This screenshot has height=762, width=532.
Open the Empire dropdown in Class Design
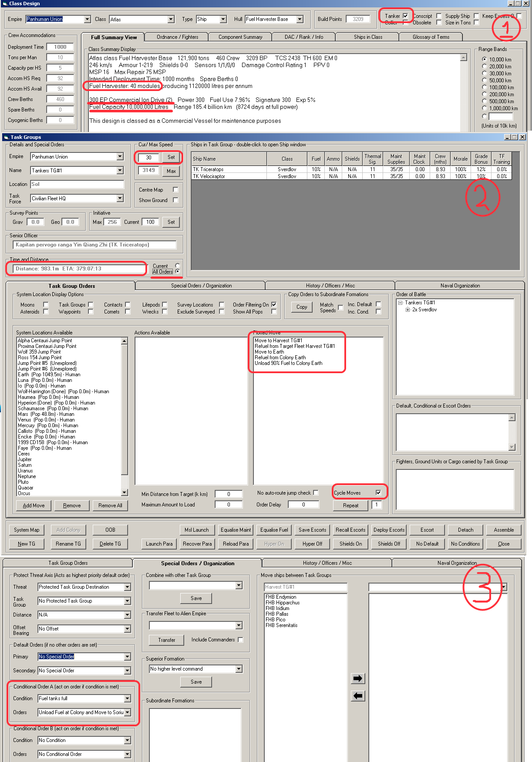(x=87, y=19)
